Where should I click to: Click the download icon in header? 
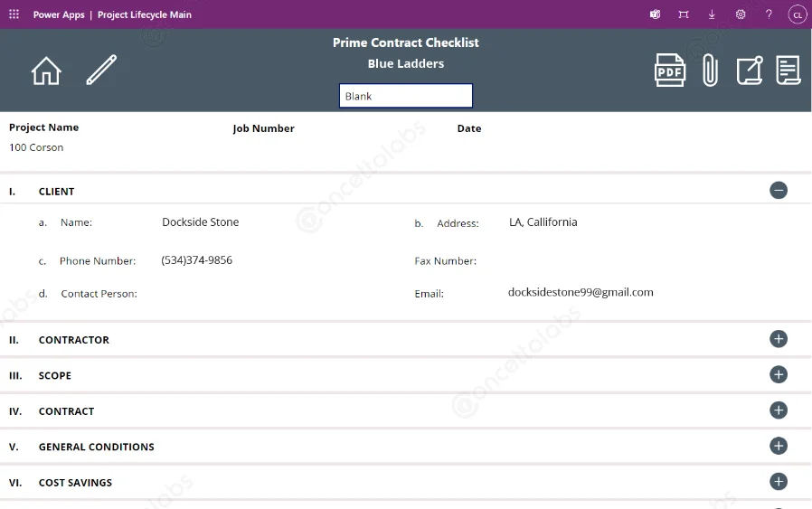click(712, 14)
